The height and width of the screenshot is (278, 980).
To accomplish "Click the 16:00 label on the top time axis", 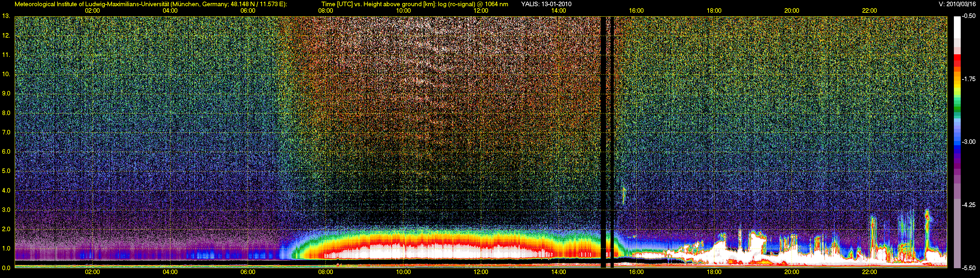I will coord(636,11).
